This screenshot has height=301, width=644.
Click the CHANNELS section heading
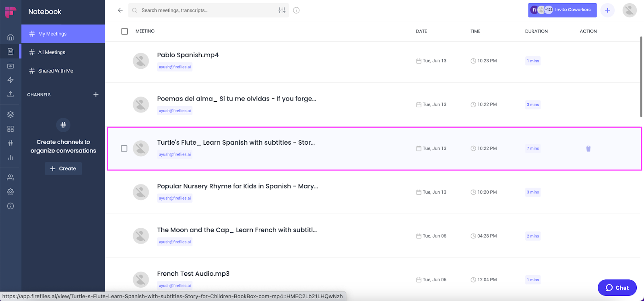(x=39, y=95)
